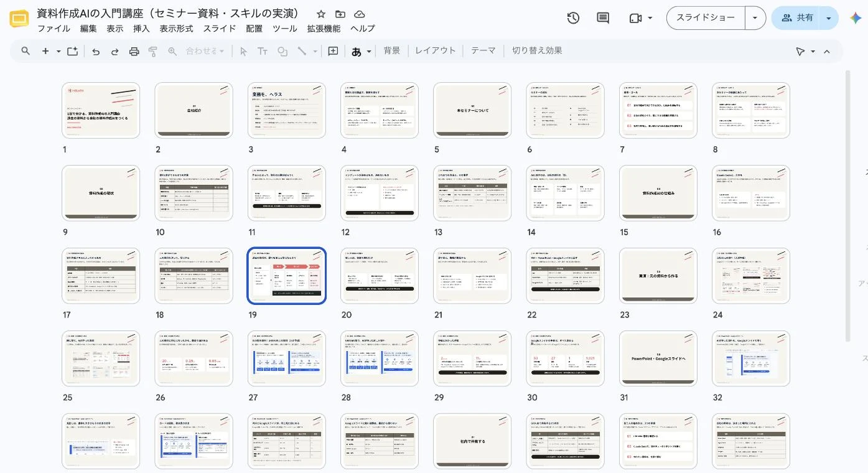Star this presentation
This screenshot has height=473, width=868.
(321, 14)
